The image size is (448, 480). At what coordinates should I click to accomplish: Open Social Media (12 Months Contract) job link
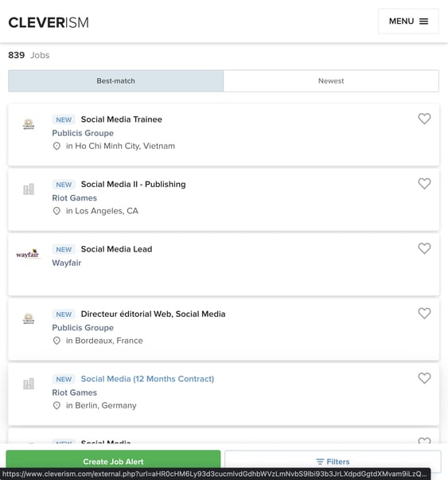[147, 379]
